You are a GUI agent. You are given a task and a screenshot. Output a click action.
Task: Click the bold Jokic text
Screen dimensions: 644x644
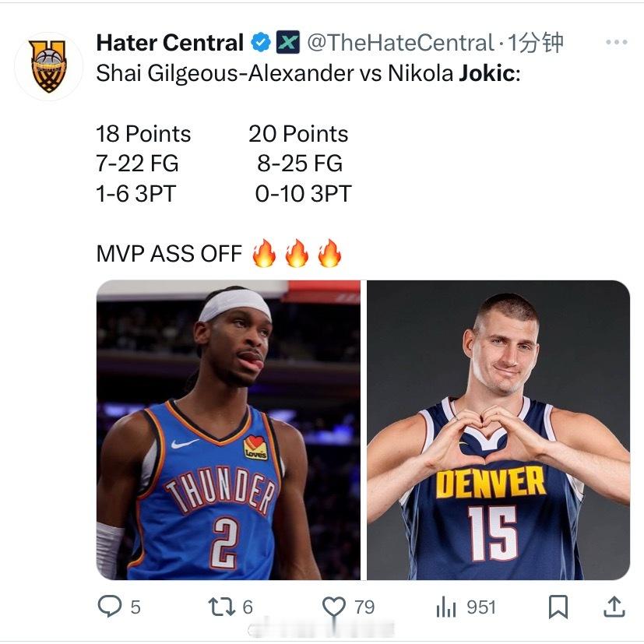point(487,73)
